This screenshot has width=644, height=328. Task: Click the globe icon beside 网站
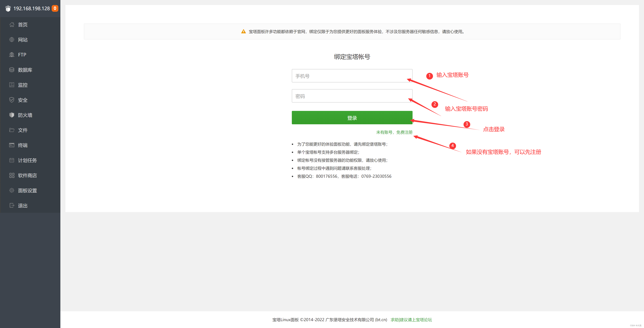coord(12,40)
